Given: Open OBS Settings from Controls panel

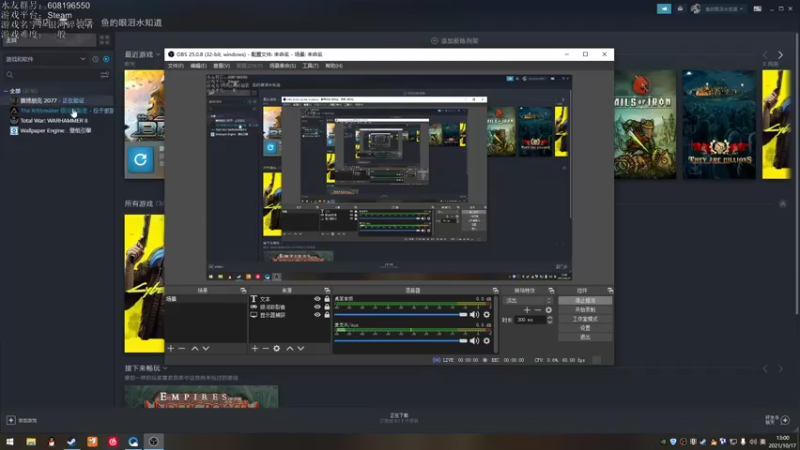Looking at the screenshot, I should tap(585, 328).
